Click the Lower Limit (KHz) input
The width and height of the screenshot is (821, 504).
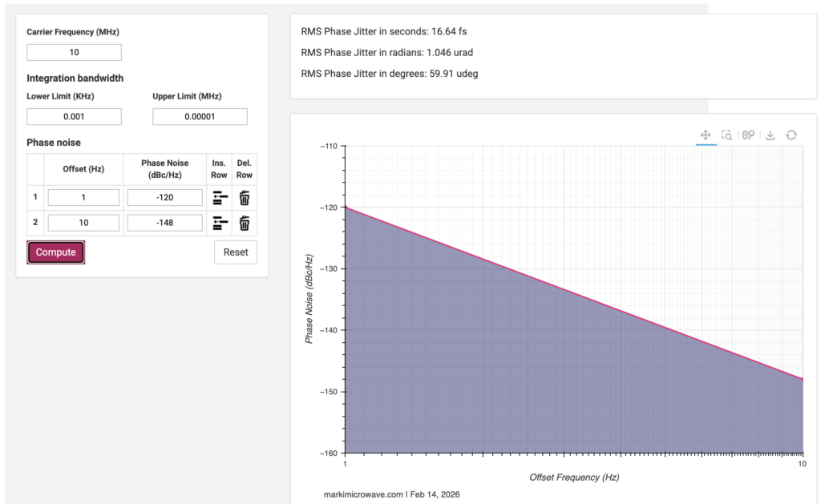coord(74,117)
